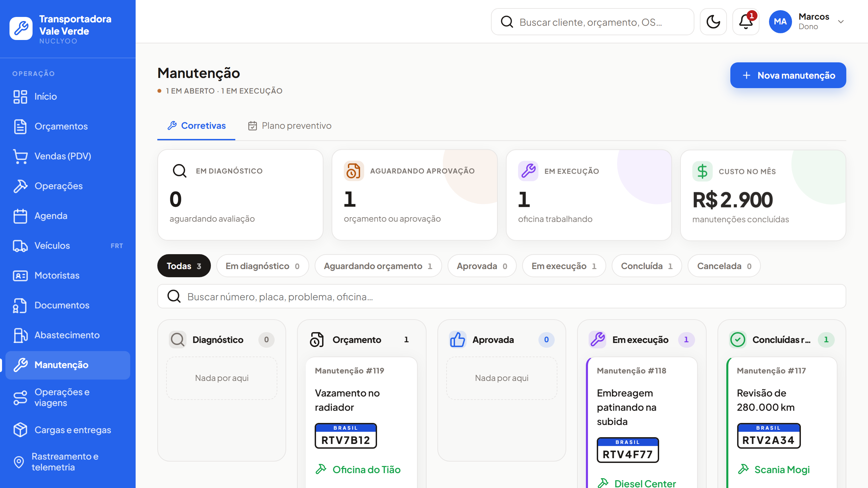Filter by Aprovada chip

(x=482, y=266)
